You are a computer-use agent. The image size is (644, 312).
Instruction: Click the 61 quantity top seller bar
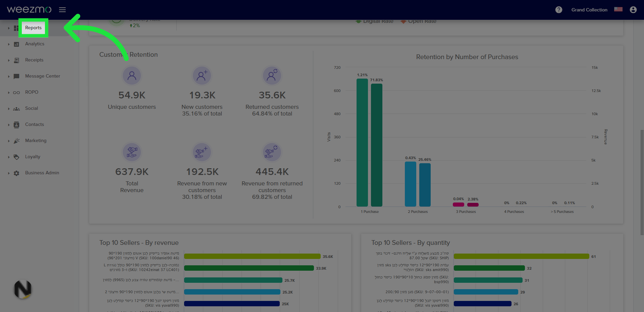pyautogui.click(x=522, y=256)
